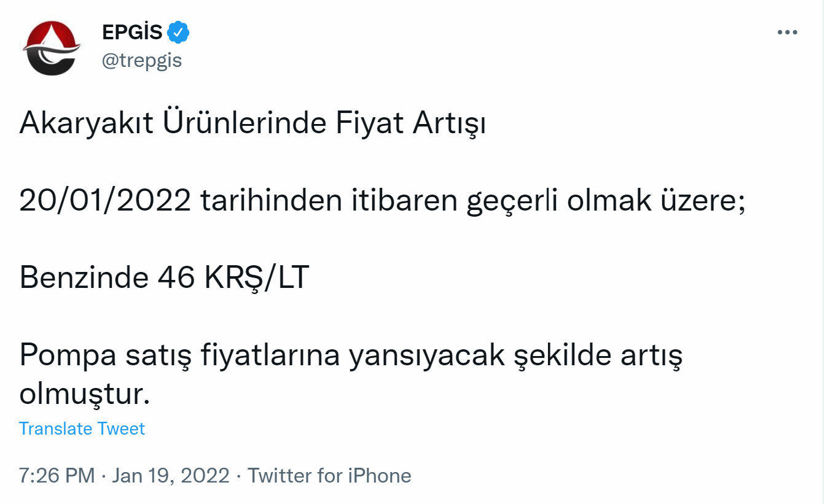Click the word "Benzinde"
This screenshot has height=504, width=825.
coord(84,278)
